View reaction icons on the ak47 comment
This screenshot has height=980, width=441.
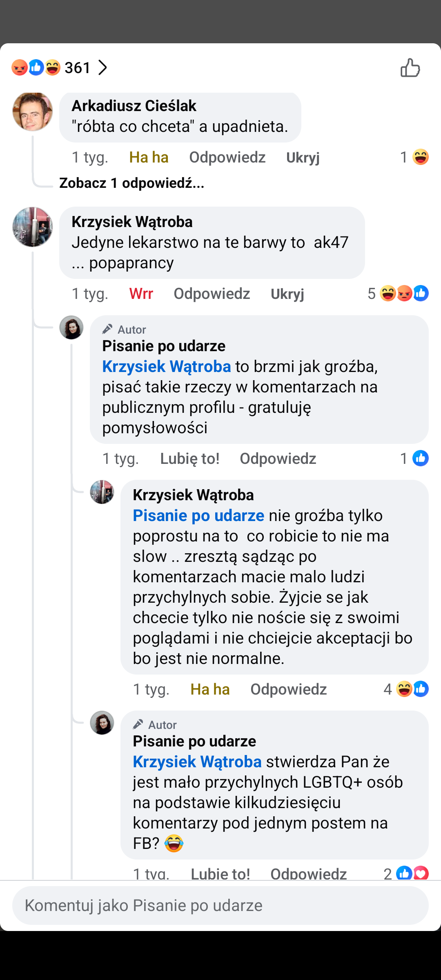(404, 294)
